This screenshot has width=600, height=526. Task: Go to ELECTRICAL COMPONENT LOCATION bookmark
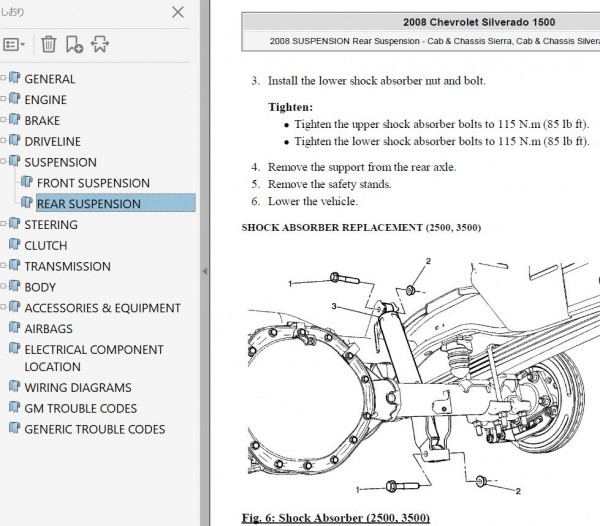coord(94,358)
